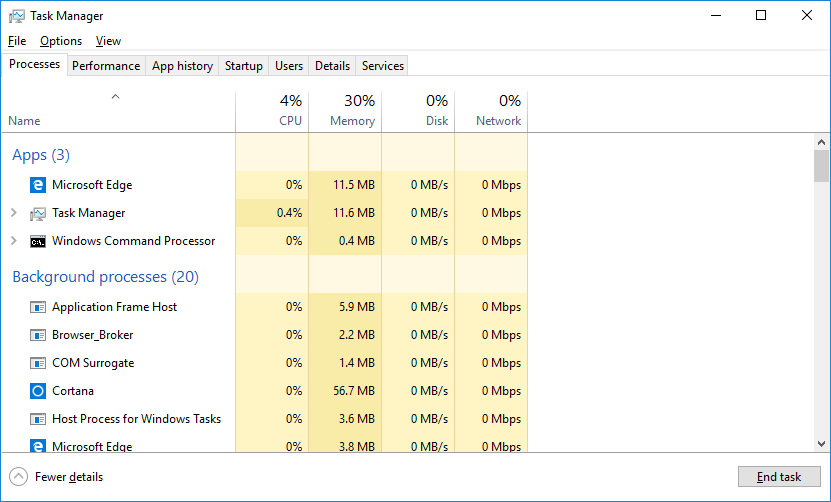This screenshot has height=502, width=831.
Task: Click the COM Surrogate icon
Action: tap(38, 363)
